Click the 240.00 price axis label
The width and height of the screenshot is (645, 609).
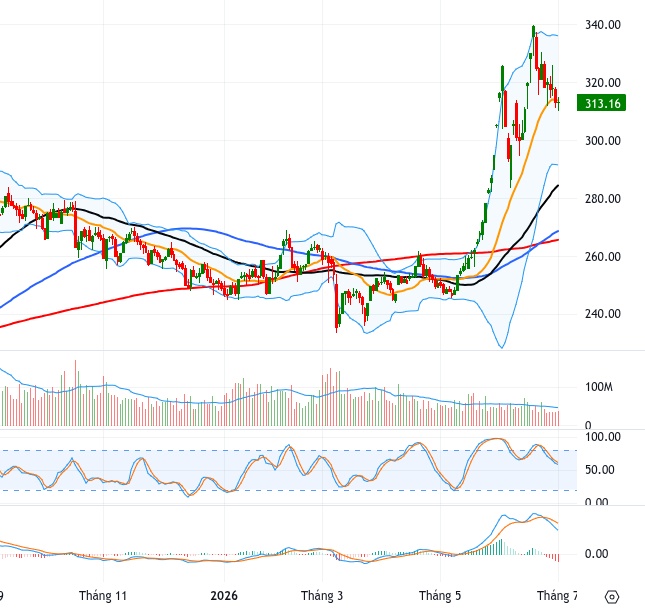point(603,314)
